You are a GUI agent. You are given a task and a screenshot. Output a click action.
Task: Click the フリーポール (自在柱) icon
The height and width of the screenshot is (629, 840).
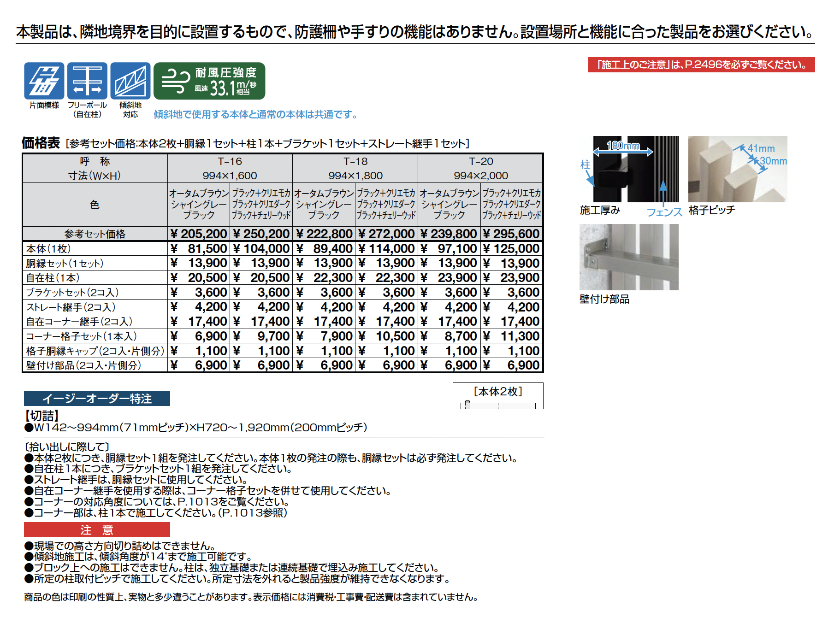pyautogui.click(x=87, y=81)
